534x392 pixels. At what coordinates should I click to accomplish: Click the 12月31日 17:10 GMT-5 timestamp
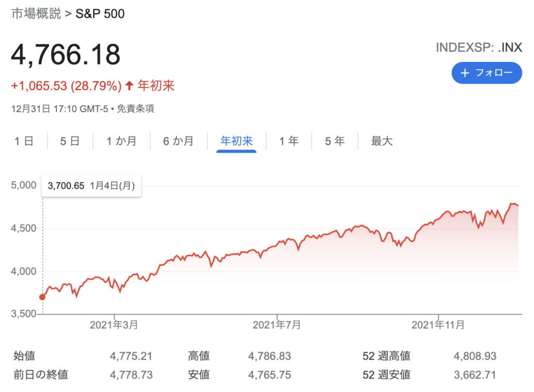pos(59,109)
